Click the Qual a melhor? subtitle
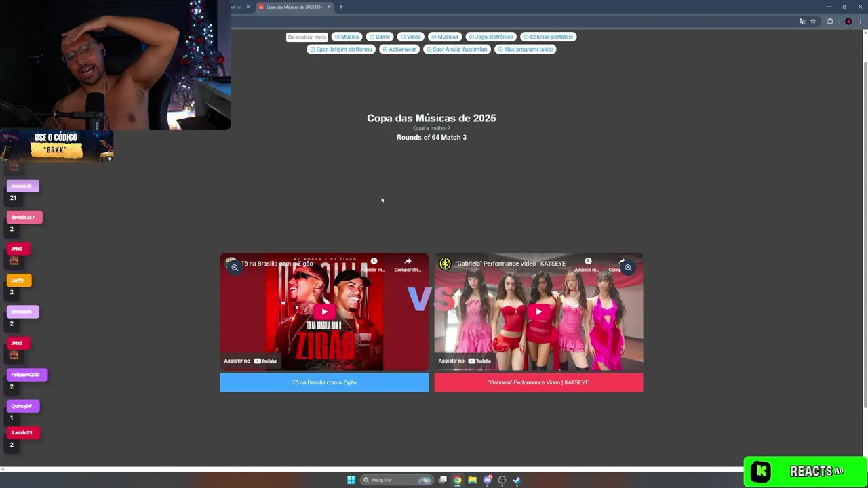This screenshot has width=868, height=488. click(x=431, y=128)
